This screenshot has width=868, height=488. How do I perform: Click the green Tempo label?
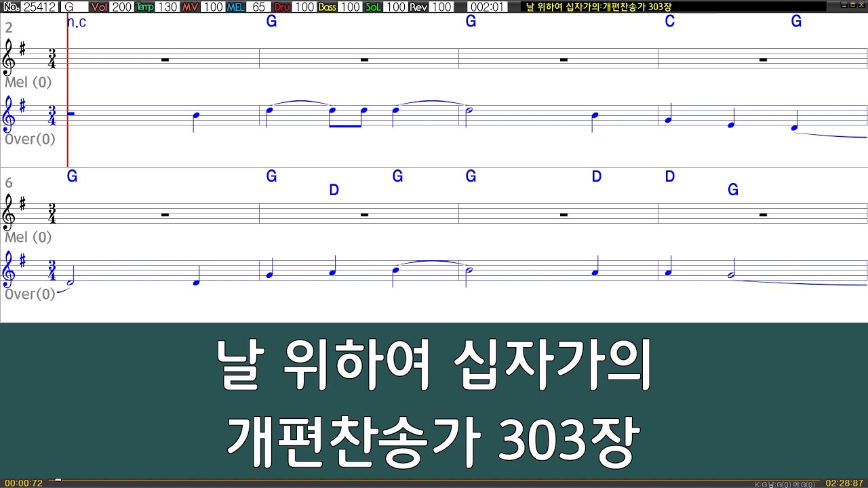[x=144, y=7]
